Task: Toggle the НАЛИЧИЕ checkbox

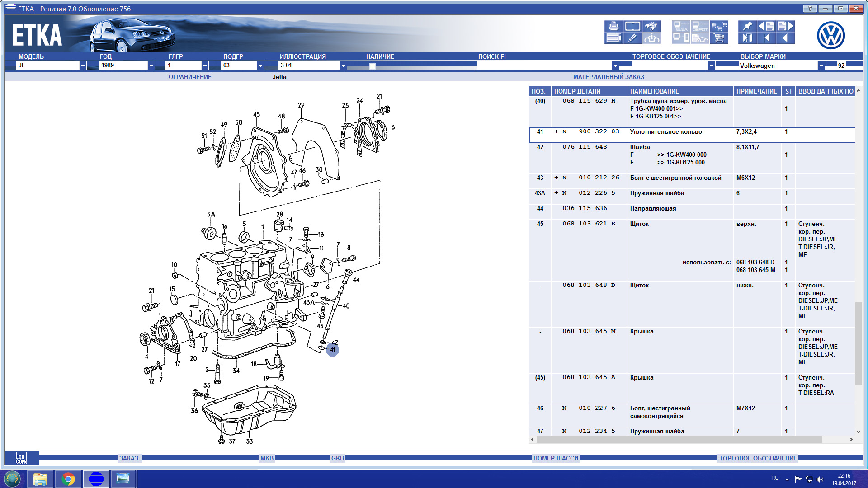Action: 372,66
